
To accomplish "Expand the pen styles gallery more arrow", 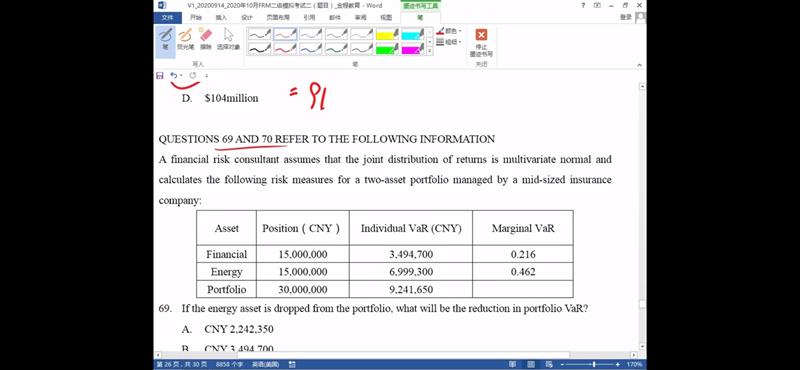I will click(x=430, y=51).
